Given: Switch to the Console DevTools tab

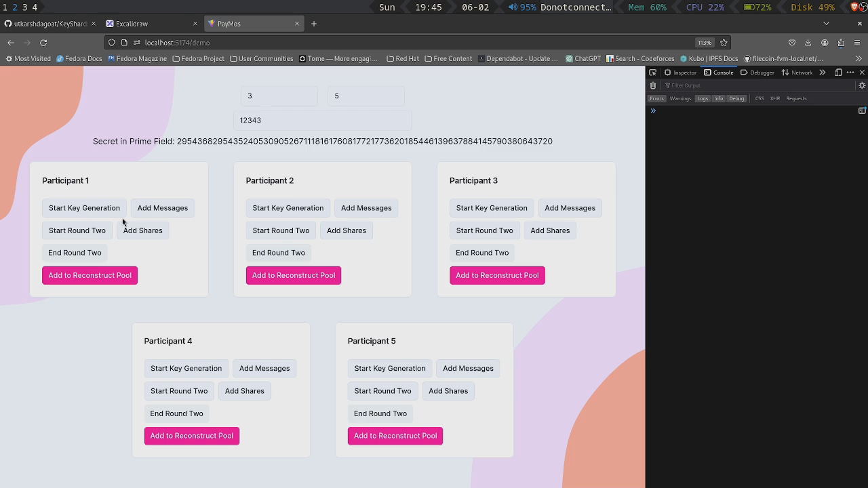Looking at the screenshot, I should click(719, 73).
